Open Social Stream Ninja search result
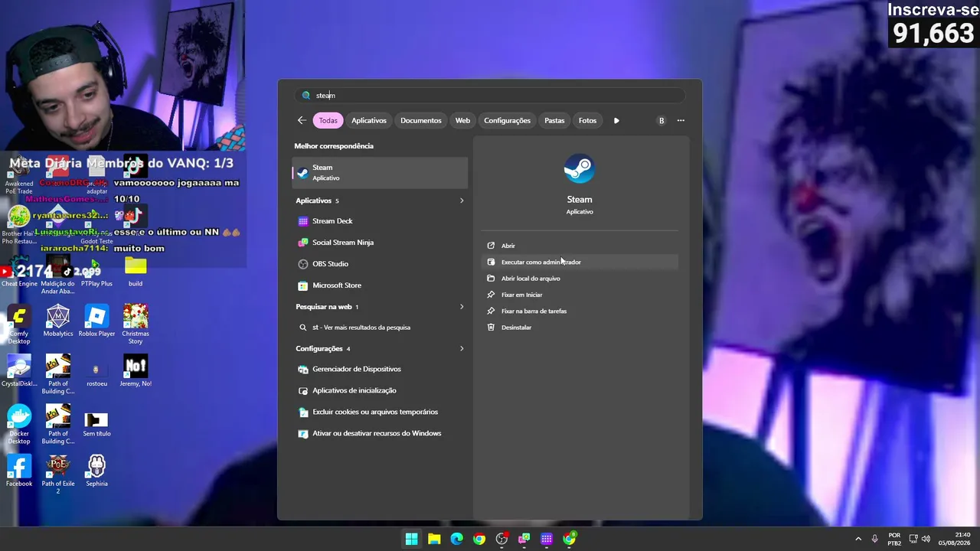This screenshot has height=551, width=980. pyautogui.click(x=380, y=243)
